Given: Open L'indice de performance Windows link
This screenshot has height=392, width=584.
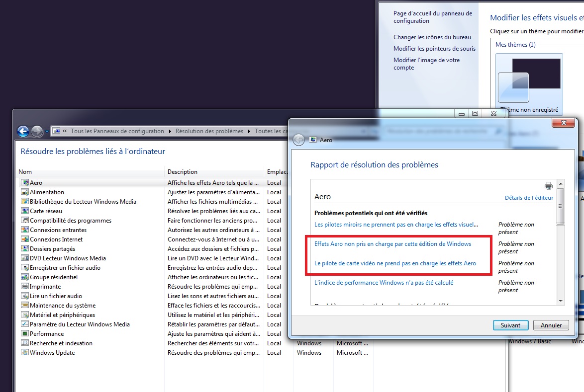Looking at the screenshot, I should tap(384, 283).
